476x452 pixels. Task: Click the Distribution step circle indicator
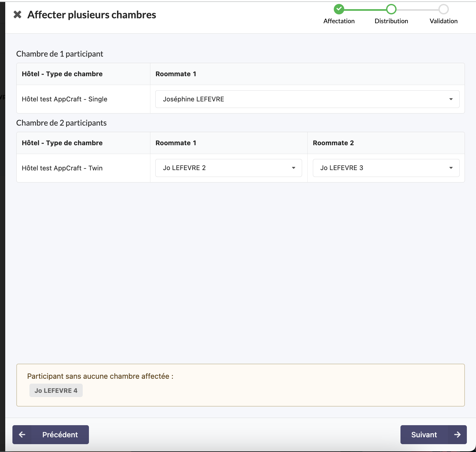click(x=391, y=9)
